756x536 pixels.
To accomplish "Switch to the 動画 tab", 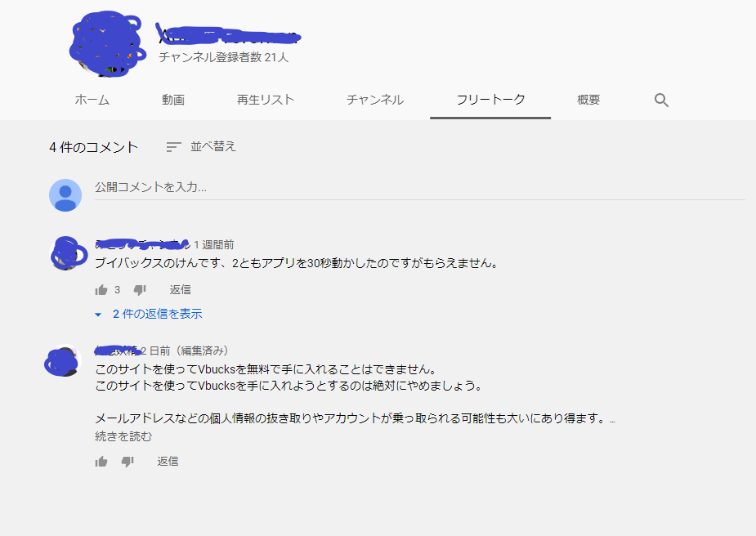I will pyautogui.click(x=173, y=100).
